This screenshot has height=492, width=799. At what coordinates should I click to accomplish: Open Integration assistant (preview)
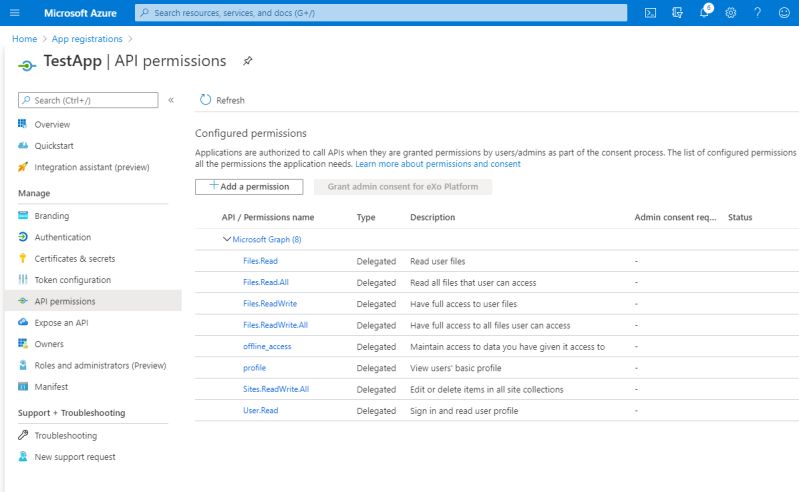point(92,167)
